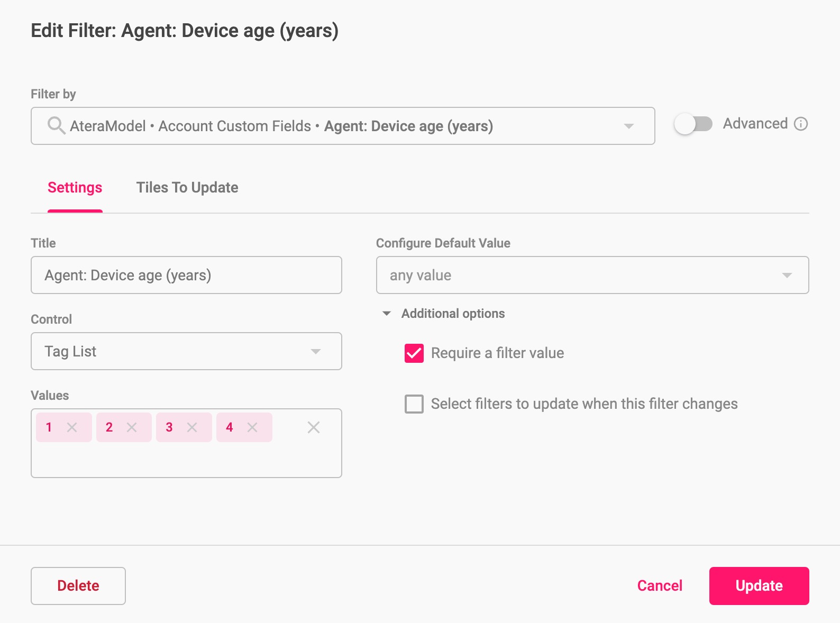The width and height of the screenshot is (840, 623).
Task: Remove tag value 1
Action: coord(72,427)
